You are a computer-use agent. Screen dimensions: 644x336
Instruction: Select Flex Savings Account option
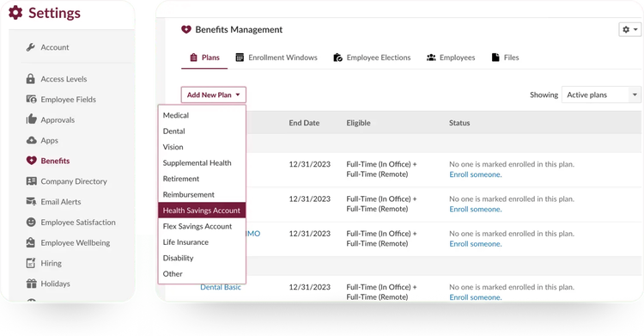click(202, 226)
